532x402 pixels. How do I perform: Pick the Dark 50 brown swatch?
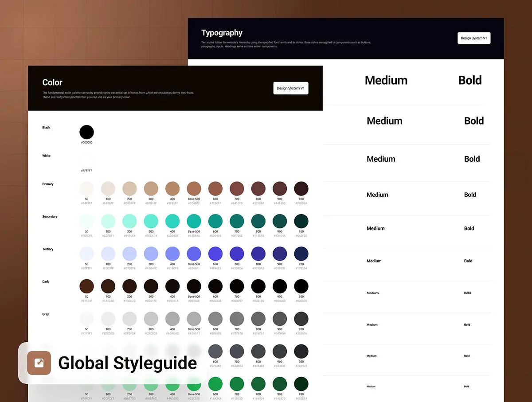[x=86, y=286]
